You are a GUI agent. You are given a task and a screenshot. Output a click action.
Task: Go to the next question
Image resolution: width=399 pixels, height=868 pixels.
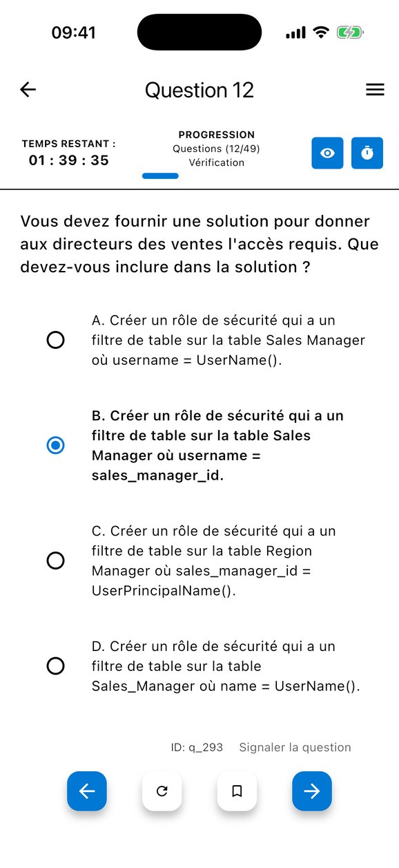coord(312,791)
